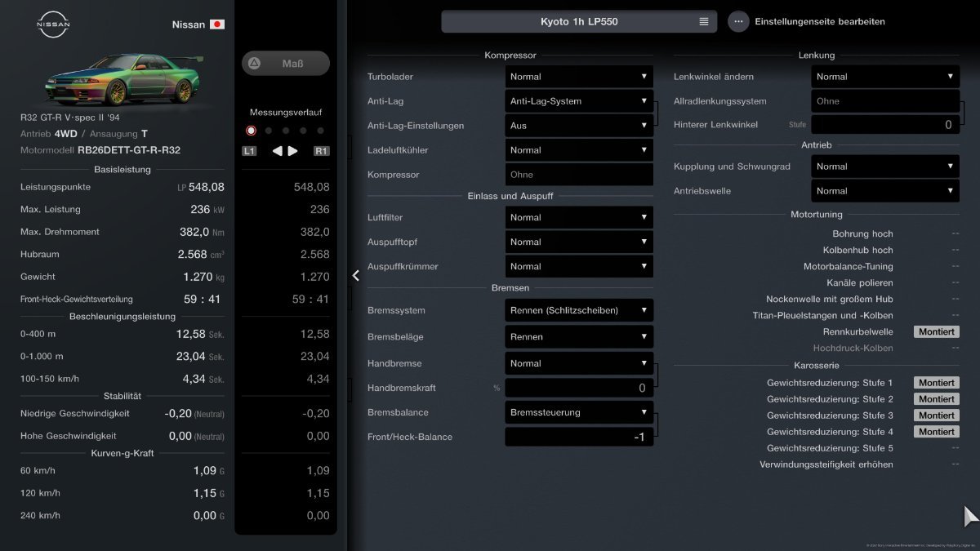Image resolution: width=980 pixels, height=551 pixels.
Task: Go to previous measurement with left arrow
Action: [277, 151]
